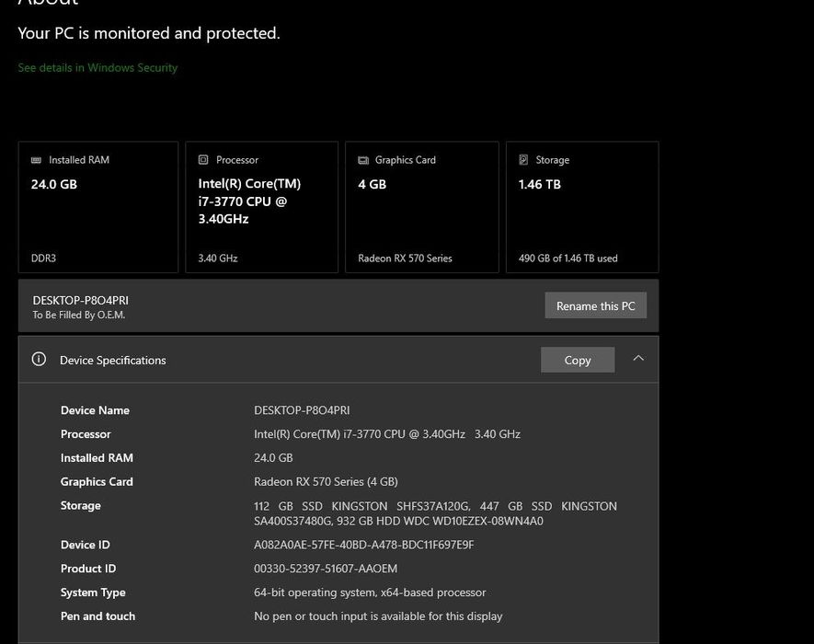Image resolution: width=814 pixels, height=644 pixels.
Task: Select the 3.40 GHz text in Processor card
Action: pos(217,259)
